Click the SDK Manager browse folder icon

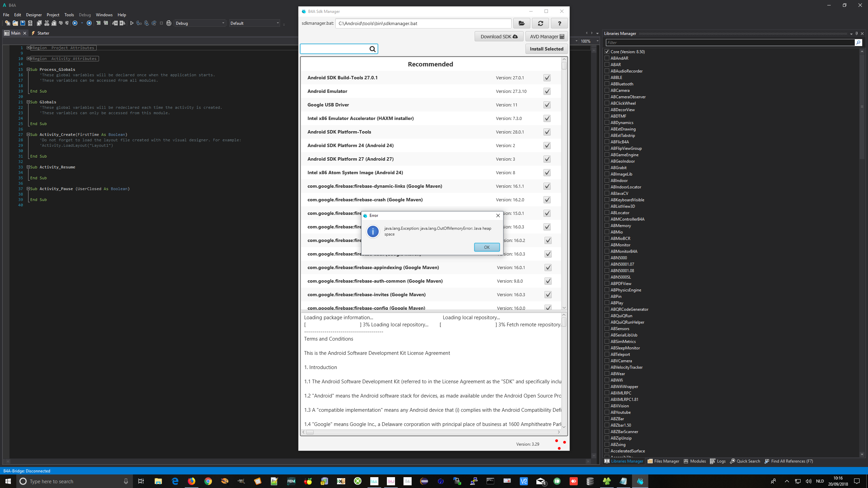(521, 23)
